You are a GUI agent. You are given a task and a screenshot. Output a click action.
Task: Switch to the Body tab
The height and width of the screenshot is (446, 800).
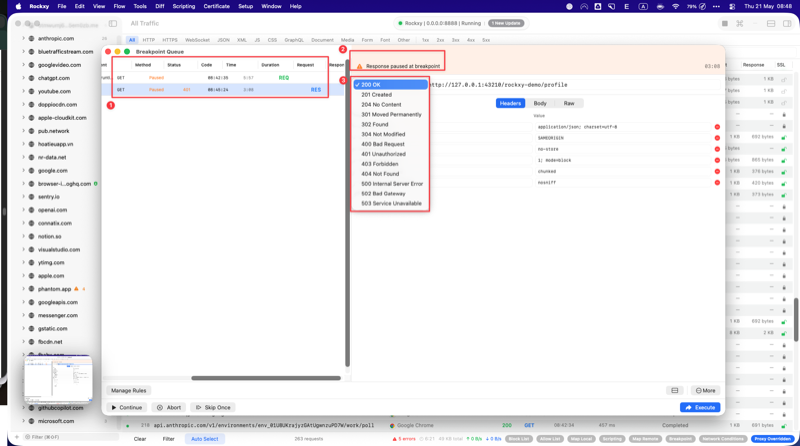tap(540, 103)
